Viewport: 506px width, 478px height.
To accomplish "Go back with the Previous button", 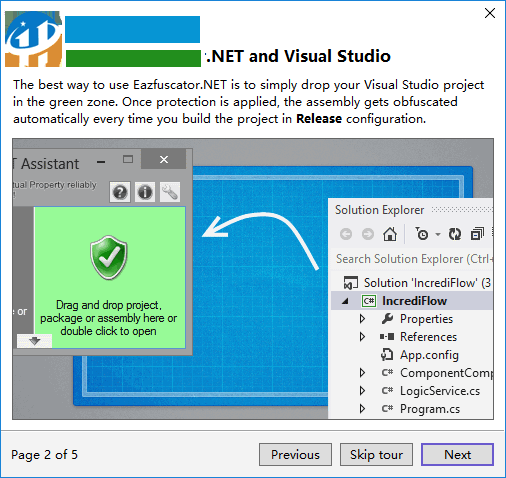I will point(295,454).
